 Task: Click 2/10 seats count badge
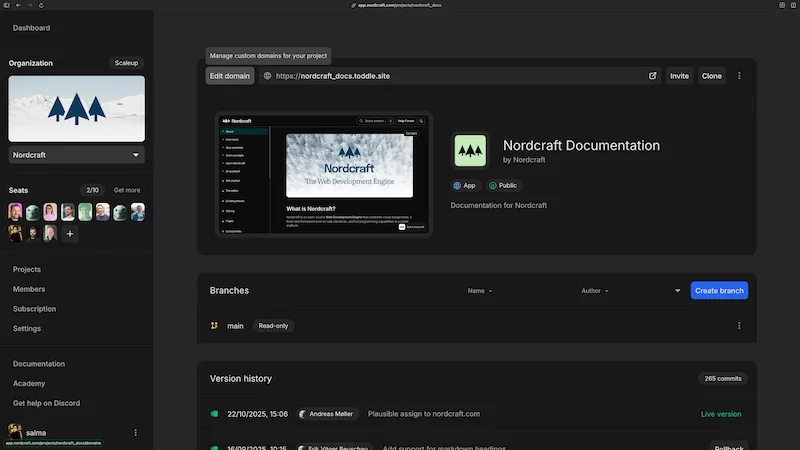pos(92,190)
